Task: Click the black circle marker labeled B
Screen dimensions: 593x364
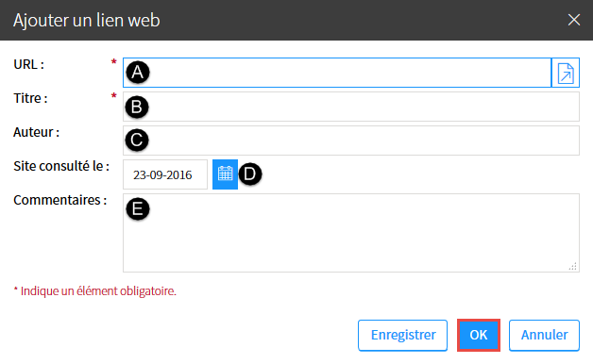Action: click(137, 107)
